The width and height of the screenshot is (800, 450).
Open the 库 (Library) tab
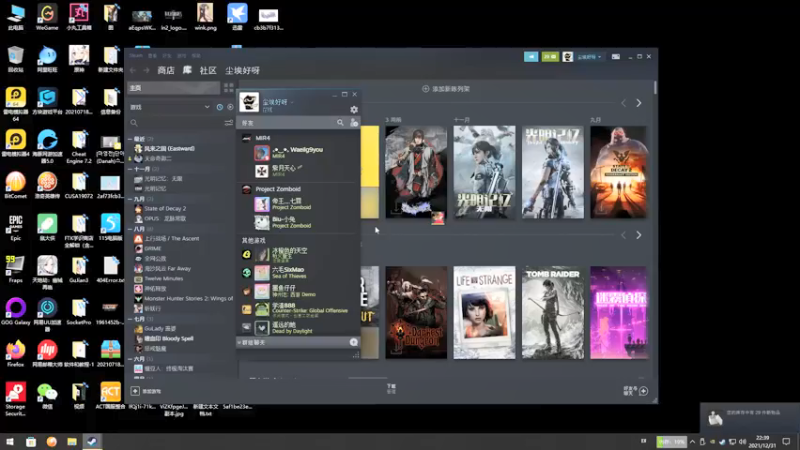[187, 70]
